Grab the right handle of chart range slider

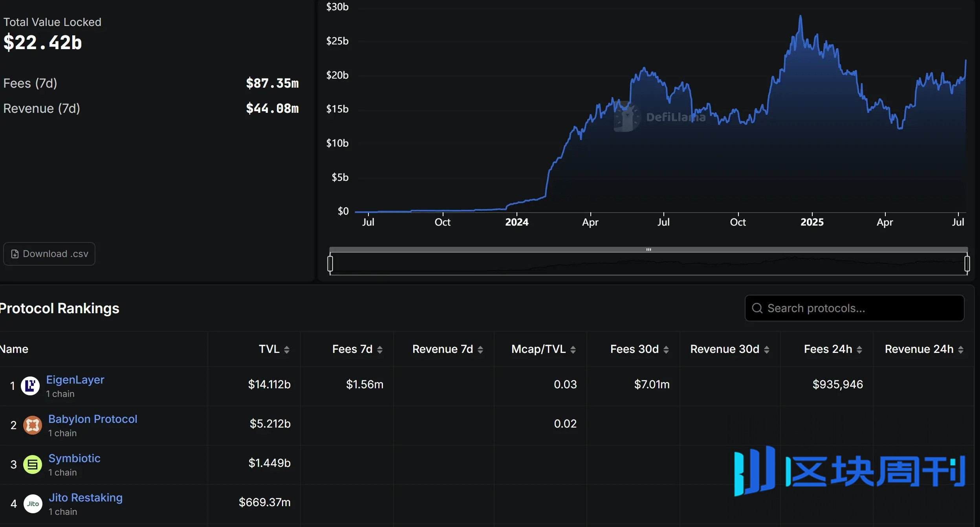(x=967, y=264)
